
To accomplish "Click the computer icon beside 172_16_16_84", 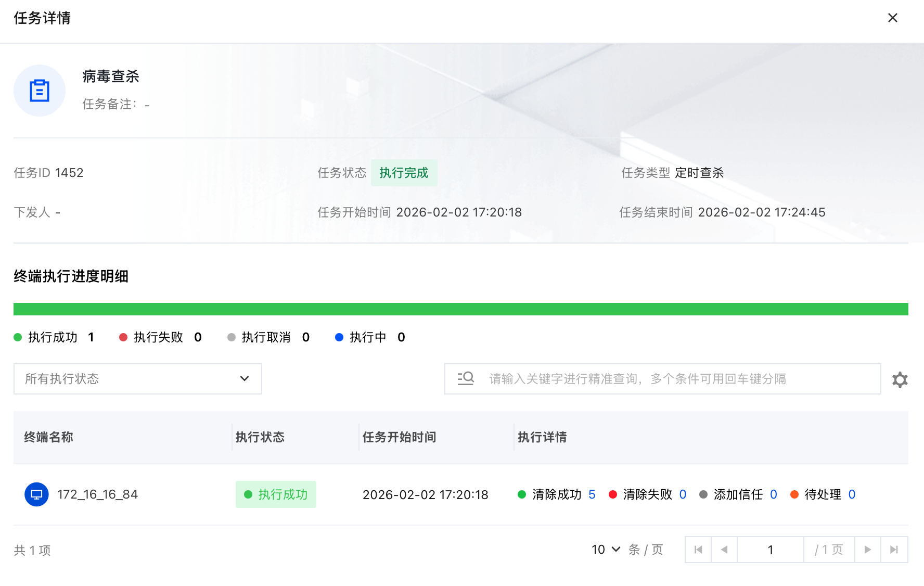I will [x=36, y=494].
